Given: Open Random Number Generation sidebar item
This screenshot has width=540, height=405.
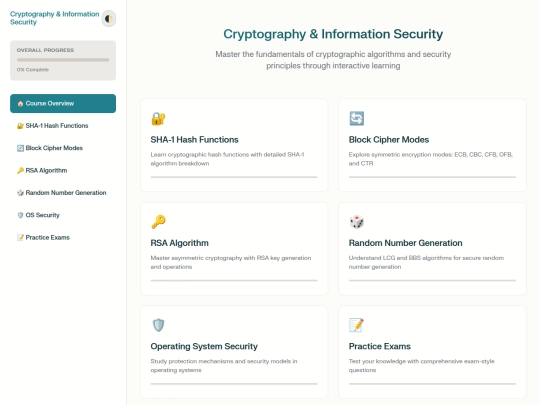Looking at the screenshot, I should [x=63, y=193].
